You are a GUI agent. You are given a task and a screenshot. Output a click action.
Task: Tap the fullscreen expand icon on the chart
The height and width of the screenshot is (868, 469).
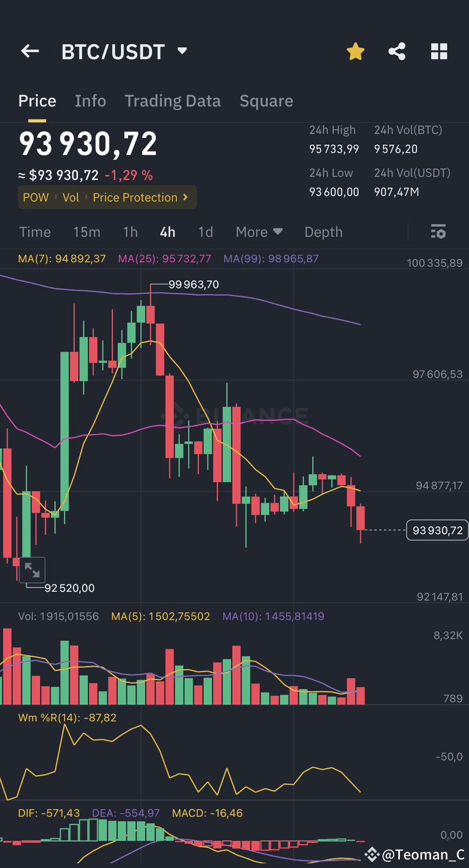32,570
